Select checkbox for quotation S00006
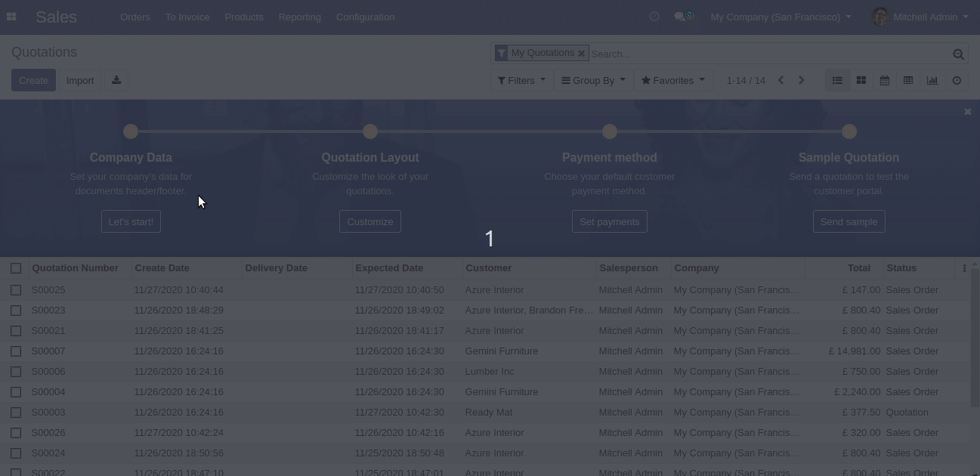Viewport: 980px width, 476px height. [x=16, y=372]
